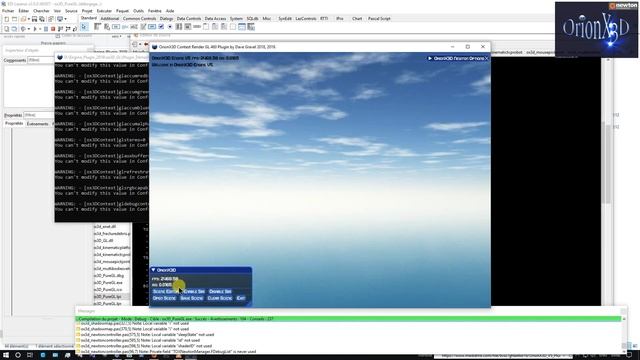Click the Save toolbar icon
The image size is (640, 360).
click(34, 19)
